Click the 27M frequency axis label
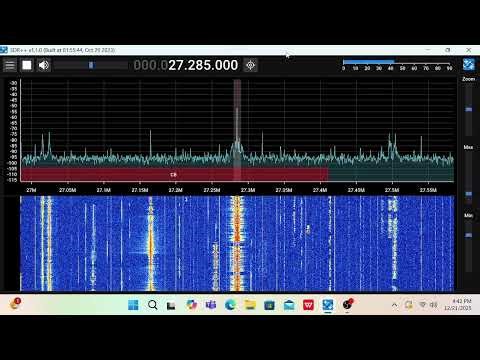Screen dimensions: 480x360 31,190
